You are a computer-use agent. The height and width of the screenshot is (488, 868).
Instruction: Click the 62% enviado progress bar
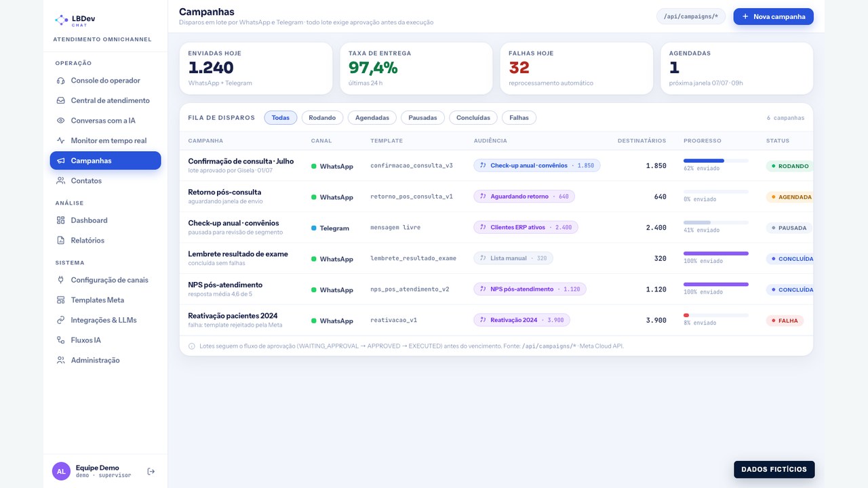tap(715, 161)
